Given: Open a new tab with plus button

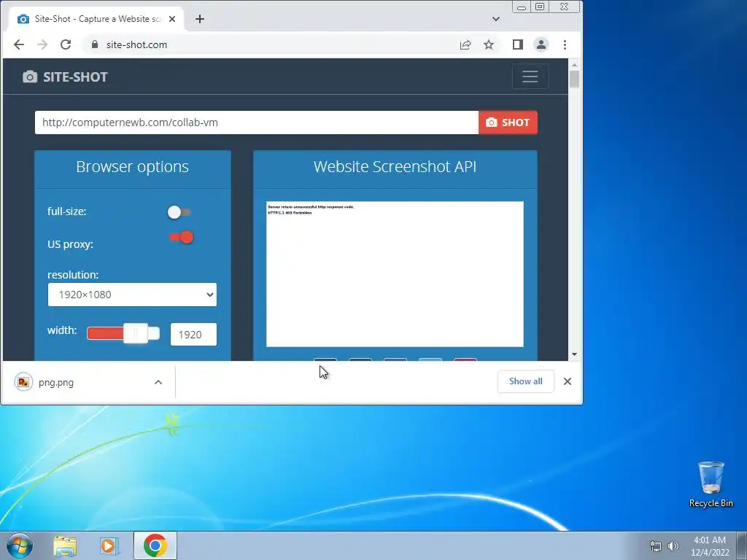Looking at the screenshot, I should tap(200, 19).
